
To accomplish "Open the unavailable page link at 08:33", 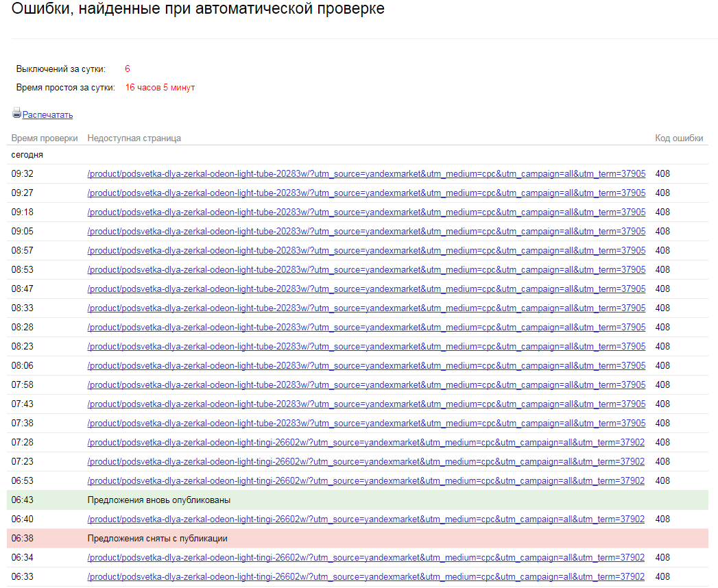I will 366,308.
